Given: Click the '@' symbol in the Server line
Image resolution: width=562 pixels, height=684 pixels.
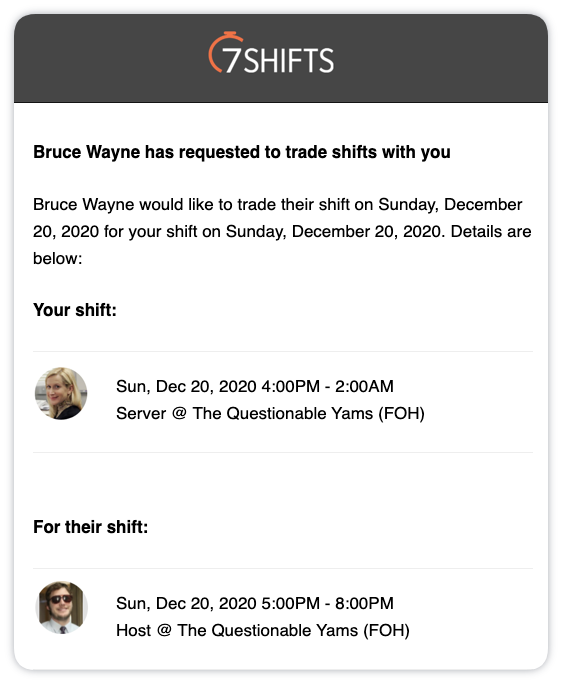Looking at the screenshot, I should click(x=179, y=413).
